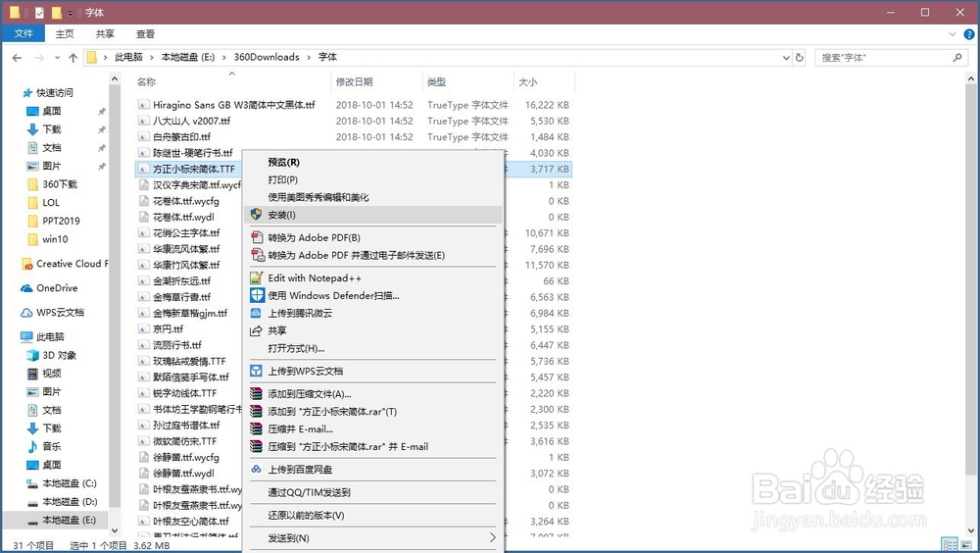
Task: Choose 转换为 Adobe PDF(B)
Action: 372,237
